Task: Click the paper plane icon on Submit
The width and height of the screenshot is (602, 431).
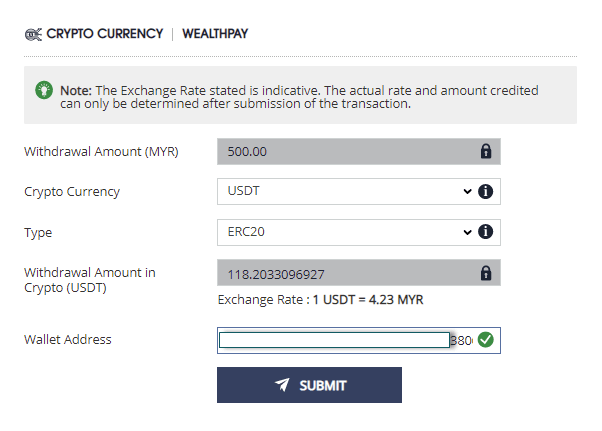Action: (283, 385)
